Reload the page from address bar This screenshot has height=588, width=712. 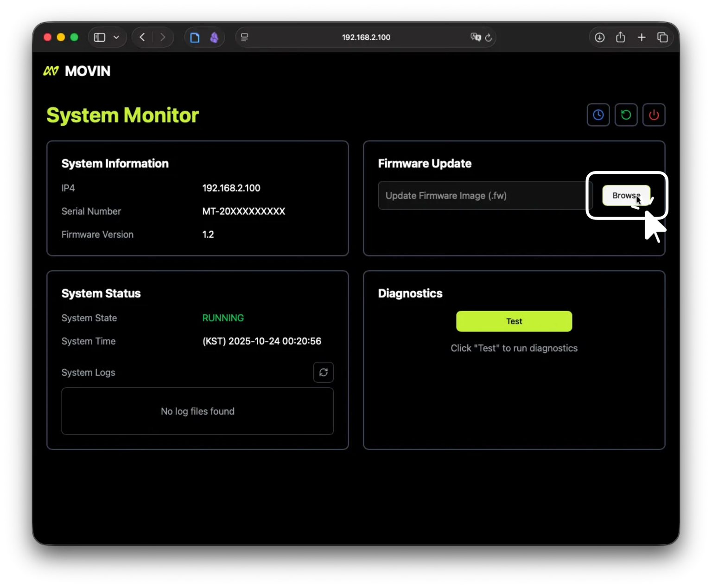(x=488, y=38)
